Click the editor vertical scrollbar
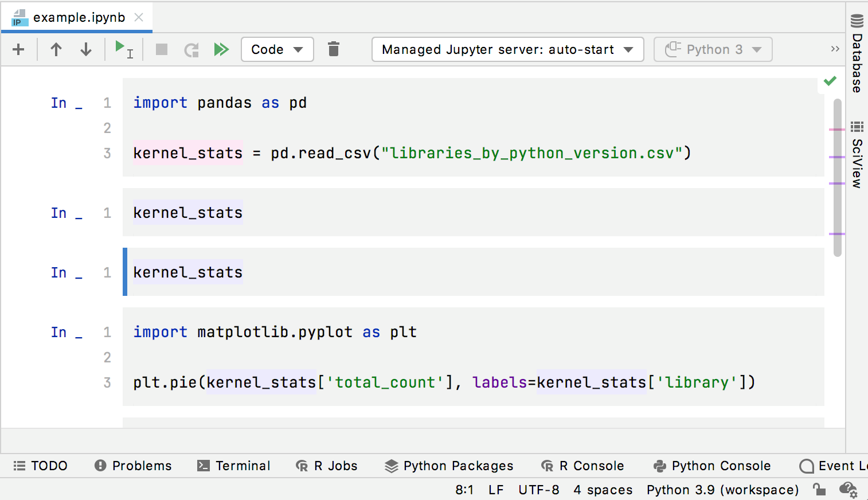 [x=838, y=178]
